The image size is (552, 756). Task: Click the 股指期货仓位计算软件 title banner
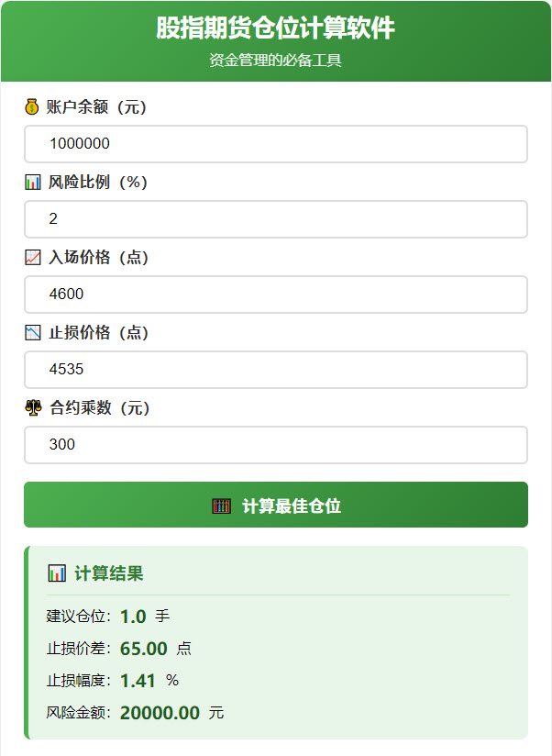click(276, 29)
